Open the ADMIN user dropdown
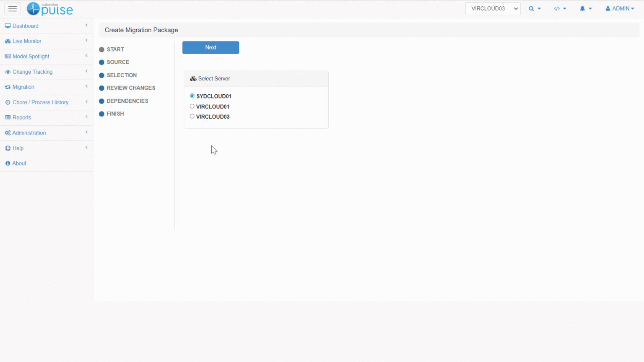The width and height of the screenshot is (644, 362). tap(620, 9)
